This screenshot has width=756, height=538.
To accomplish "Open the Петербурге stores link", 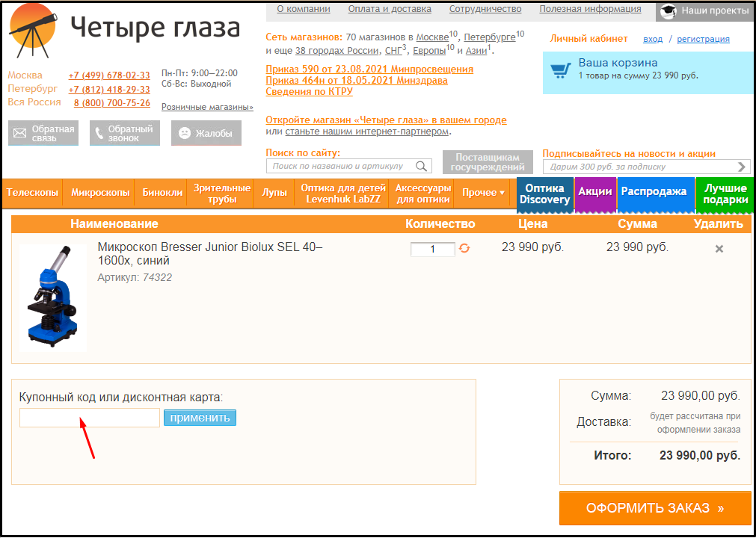I will pos(490,37).
